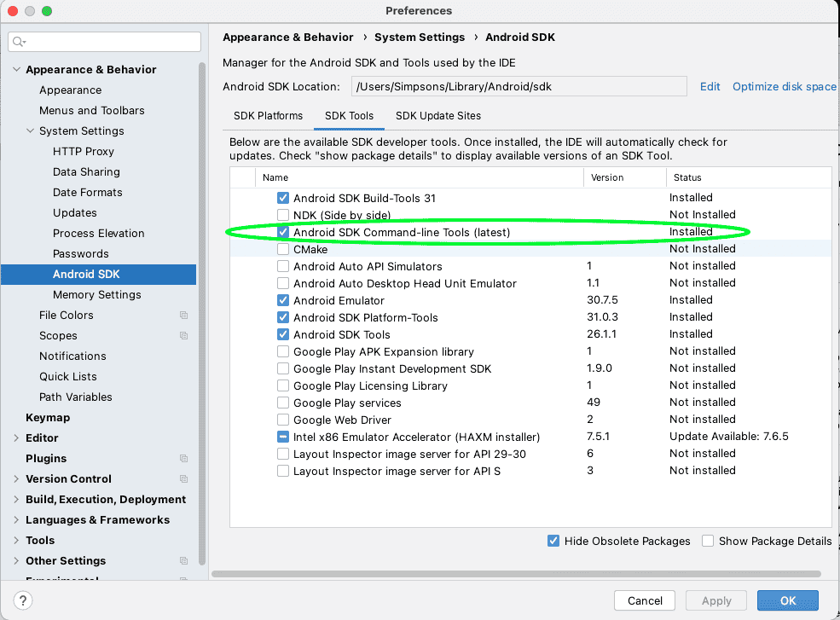This screenshot has height=620, width=840.
Task: Open the Appearance settings page
Action: 70,90
